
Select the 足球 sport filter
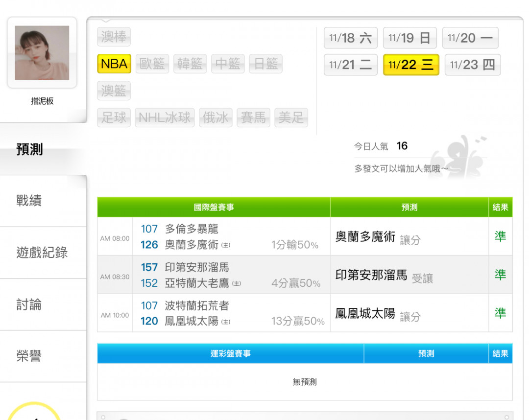pos(114,117)
